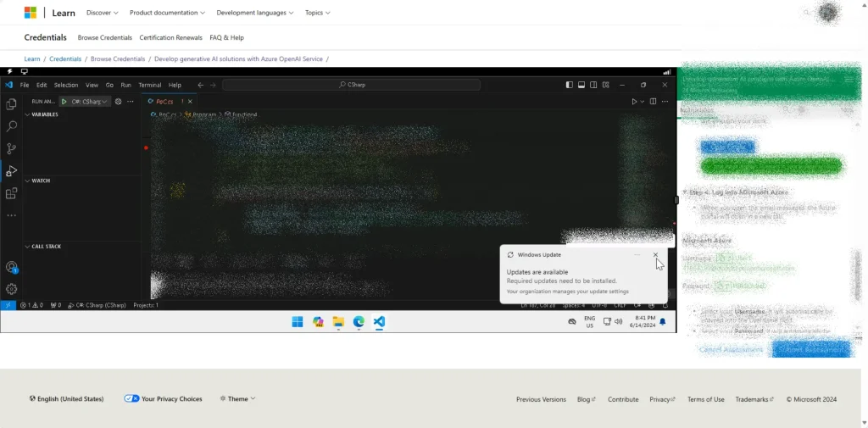The image size is (868, 428).
Task: Open the Copilot icon in the taskbar
Action: [318, 322]
